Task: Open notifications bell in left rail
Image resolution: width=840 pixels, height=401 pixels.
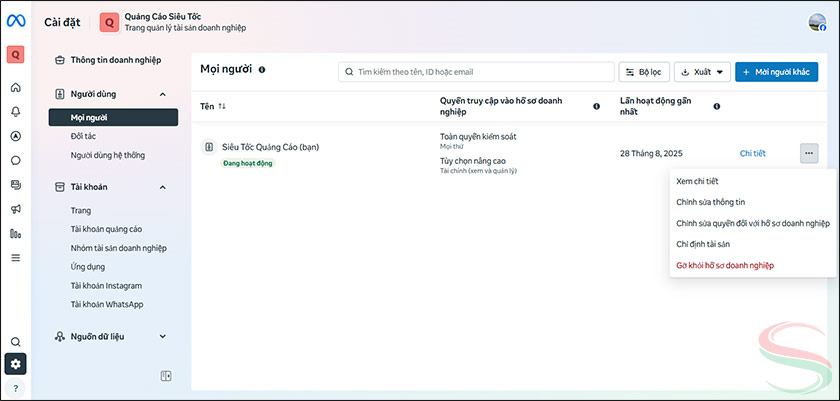Action: 15,111
